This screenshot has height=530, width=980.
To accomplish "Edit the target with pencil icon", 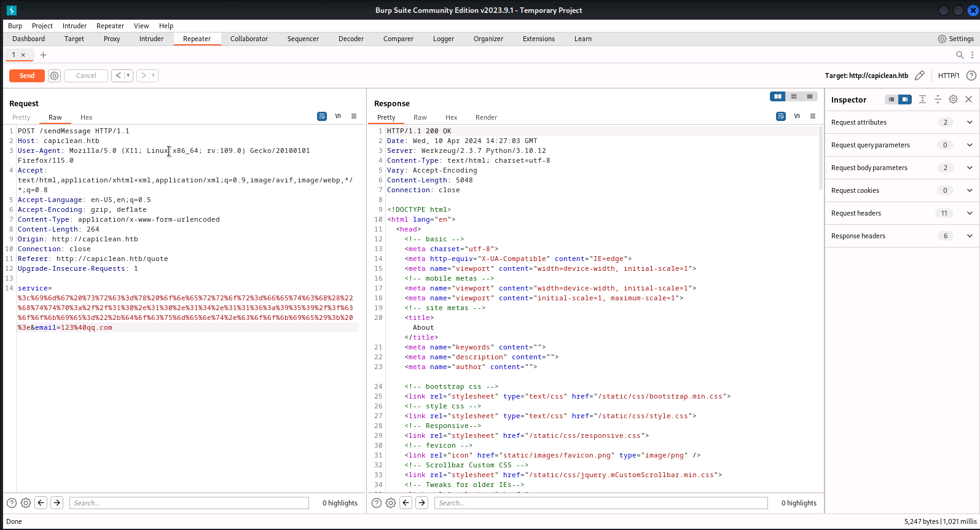I will point(920,76).
